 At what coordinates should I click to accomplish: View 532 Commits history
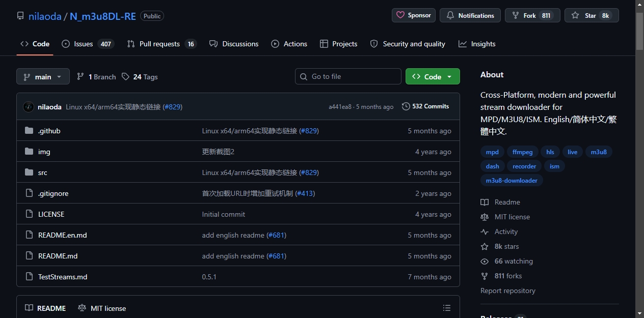[425, 106]
